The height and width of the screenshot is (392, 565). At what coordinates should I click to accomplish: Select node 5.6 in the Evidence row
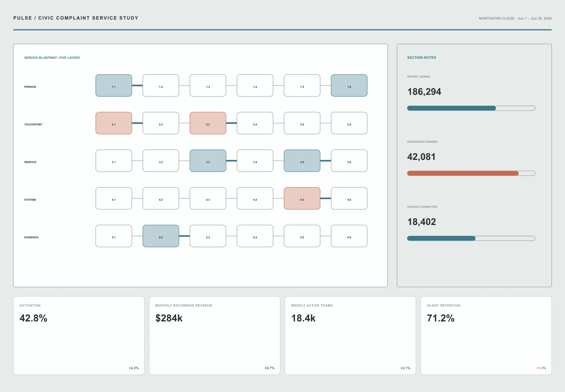[349, 236]
